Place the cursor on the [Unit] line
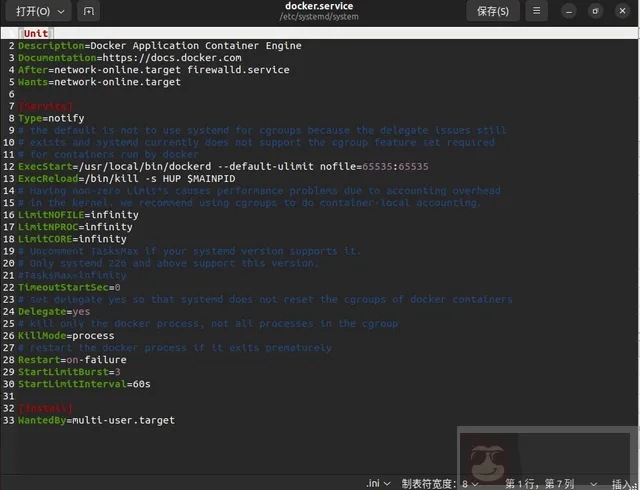Viewport: 640px width, 490px height. point(35,34)
